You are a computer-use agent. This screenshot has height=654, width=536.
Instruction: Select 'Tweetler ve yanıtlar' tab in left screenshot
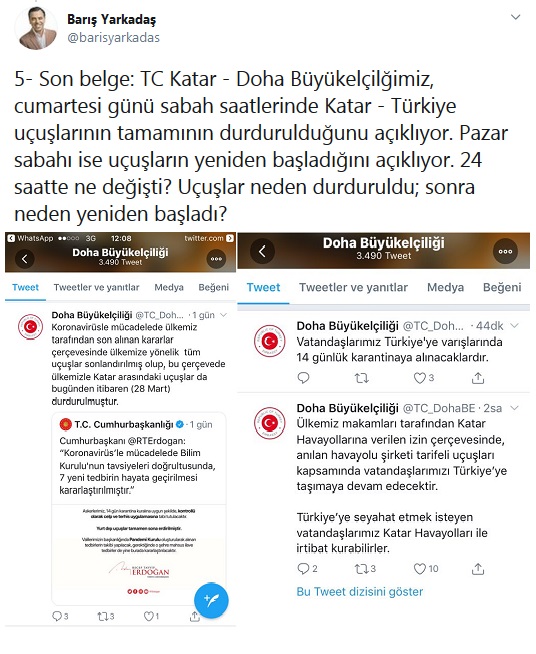point(96,287)
